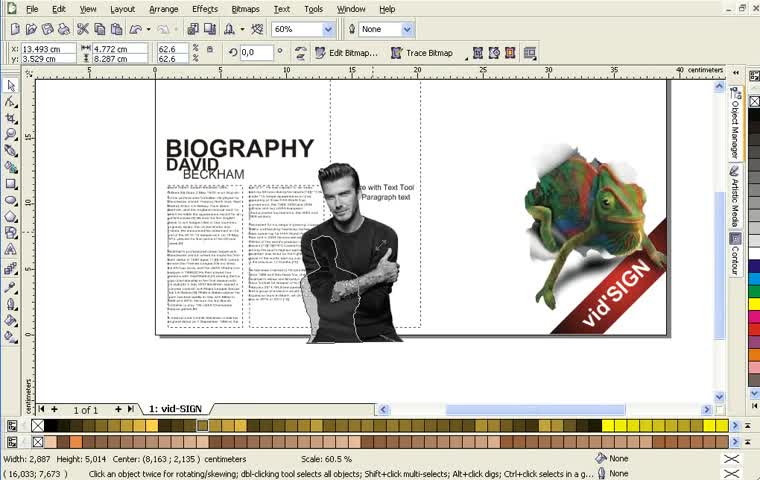Select the Basic Shapes tool

point(11,233)
